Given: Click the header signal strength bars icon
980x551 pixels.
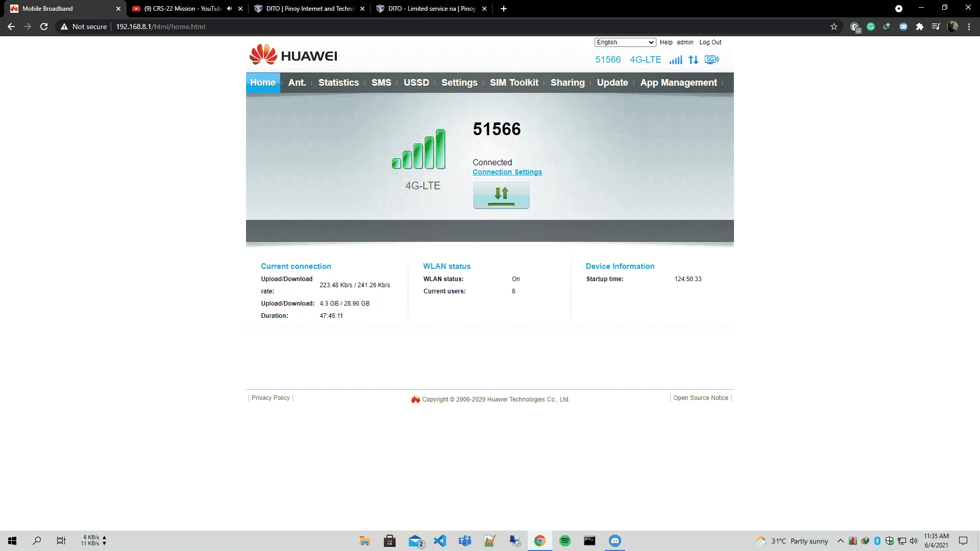Looking at the screenshot, I should (675, 60).
